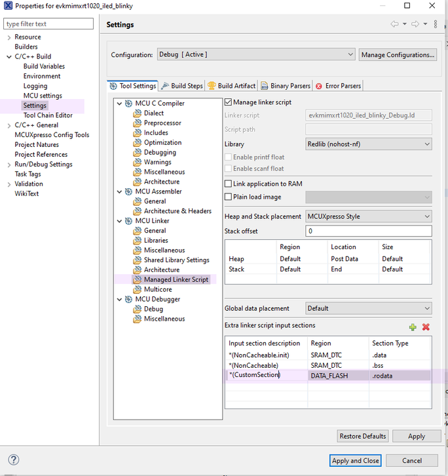
Task: Click the Preprocessor option icon
Action: pyautogui.click(x=138, y=123)
